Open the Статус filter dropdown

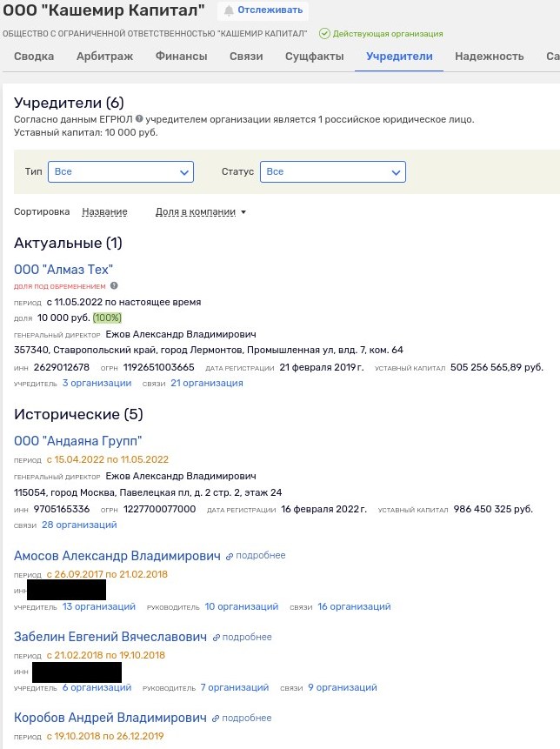333,172
